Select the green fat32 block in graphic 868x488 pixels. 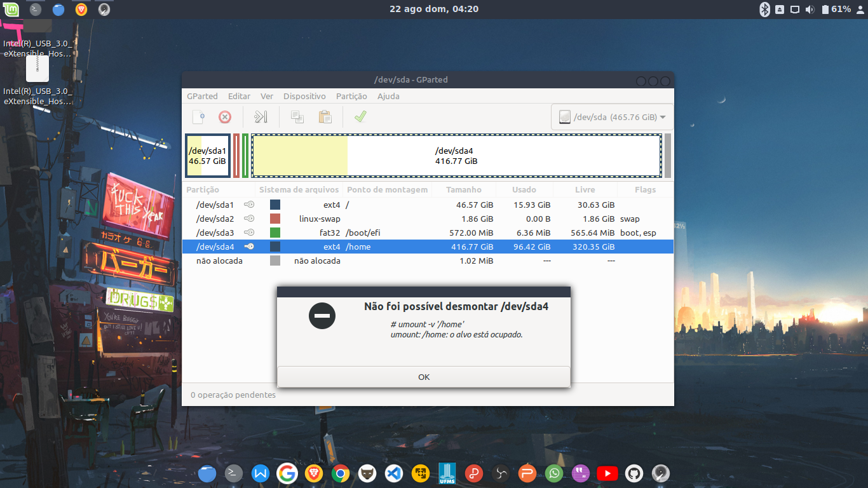(x=245, y=156)
